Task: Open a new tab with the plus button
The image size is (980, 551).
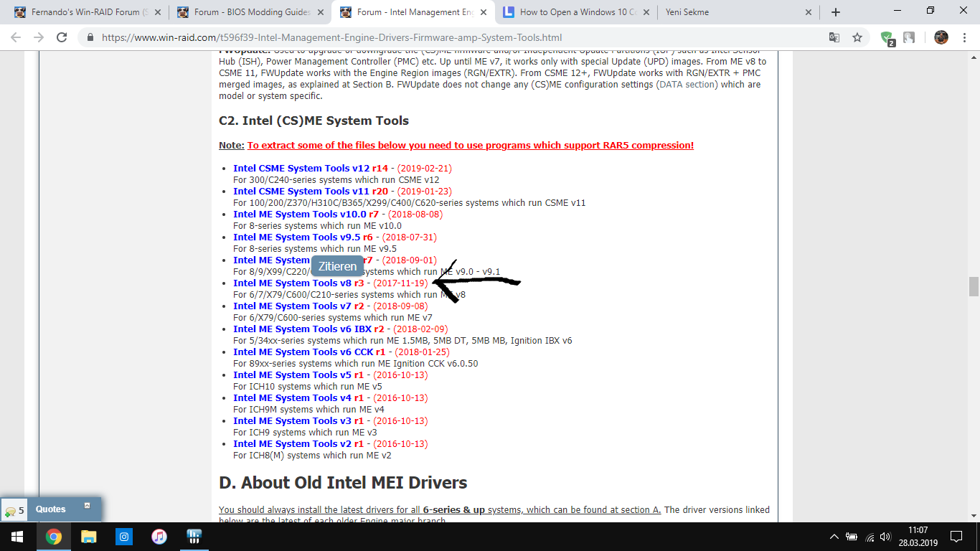Action: click(x=835, y=12)
